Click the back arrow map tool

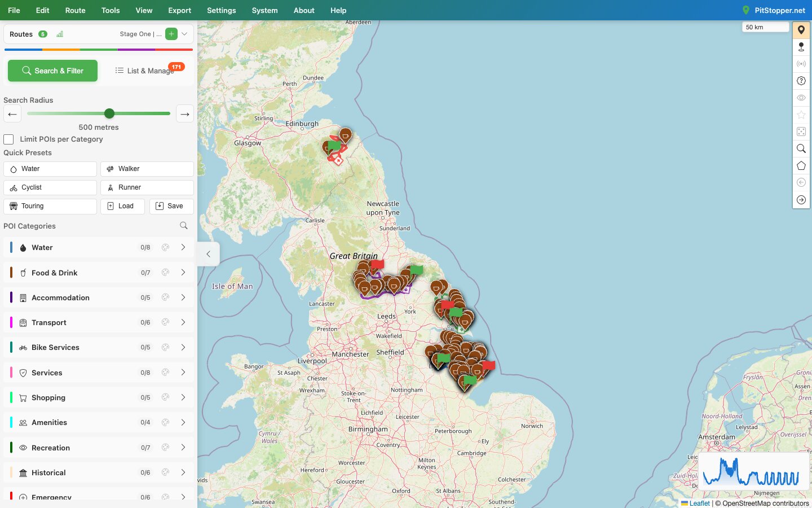click(801, 182)
